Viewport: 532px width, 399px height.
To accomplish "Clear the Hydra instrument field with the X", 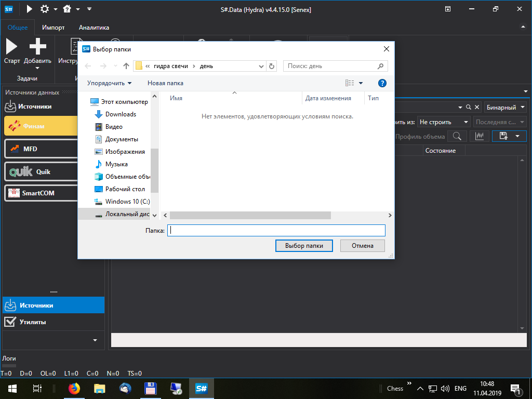I will 477,107.
